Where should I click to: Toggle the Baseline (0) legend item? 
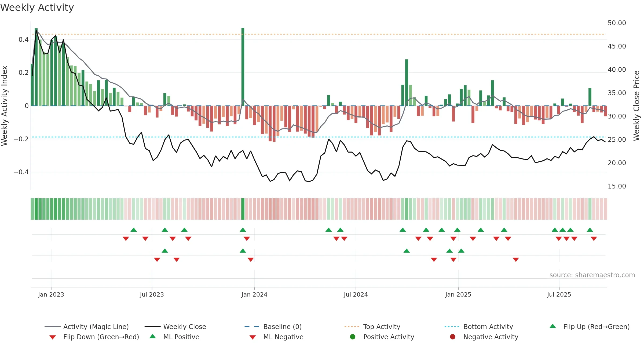tap(273, 327)
